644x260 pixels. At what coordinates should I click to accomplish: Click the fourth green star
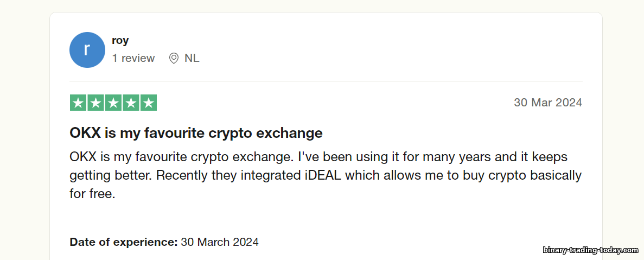point(131,103)
